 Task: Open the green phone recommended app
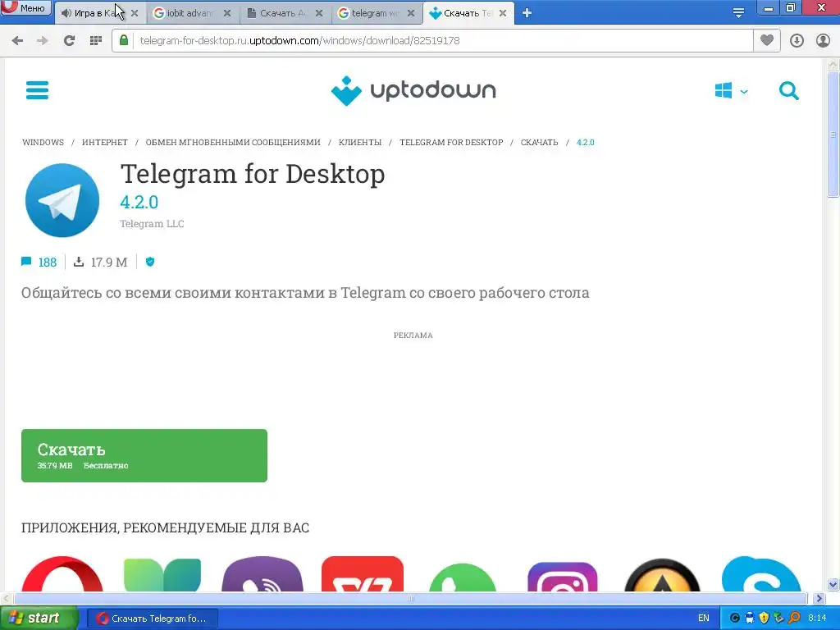click(463, 577)
